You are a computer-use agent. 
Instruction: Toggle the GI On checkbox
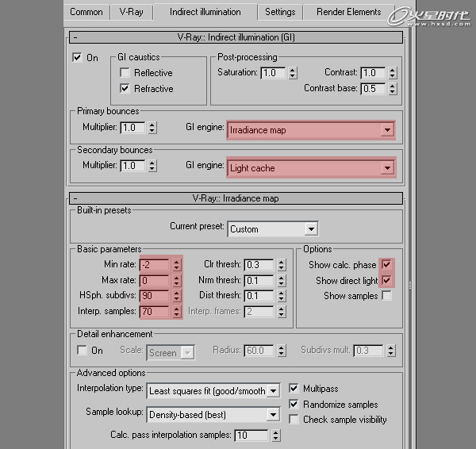[77, 57]
